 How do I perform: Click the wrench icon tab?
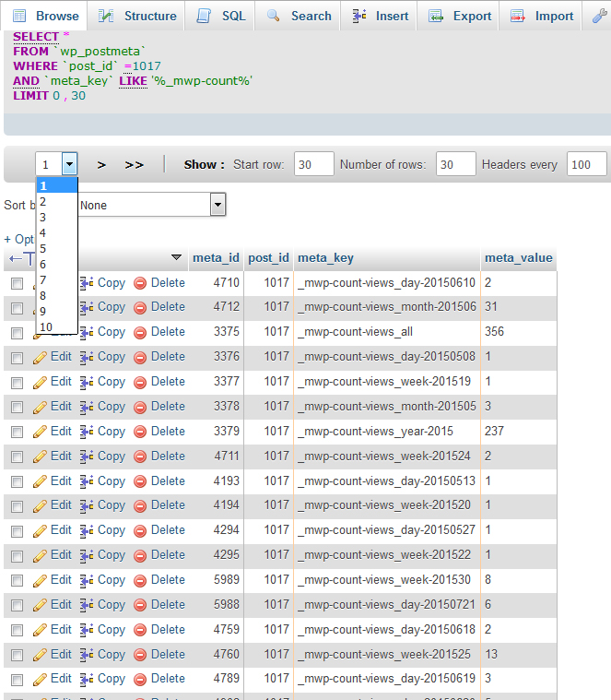[600, 16]
